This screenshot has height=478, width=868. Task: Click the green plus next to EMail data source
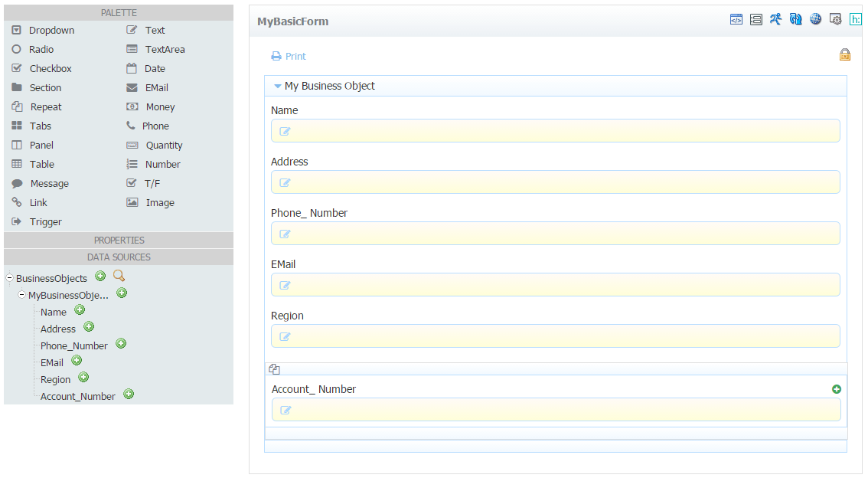[77, 361]
